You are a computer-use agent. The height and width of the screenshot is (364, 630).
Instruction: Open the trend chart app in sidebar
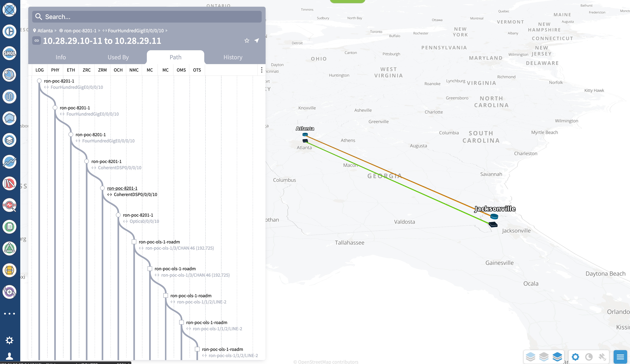tap(9, 162)
